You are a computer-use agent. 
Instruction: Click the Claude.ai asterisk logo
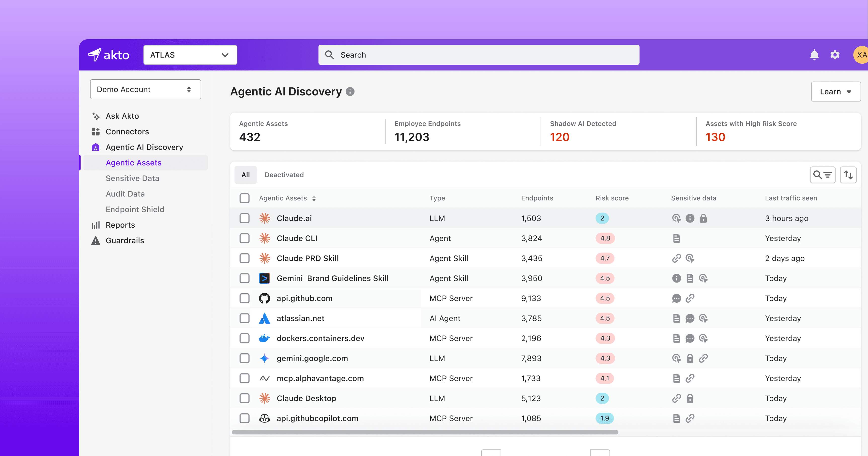[264, 218]
